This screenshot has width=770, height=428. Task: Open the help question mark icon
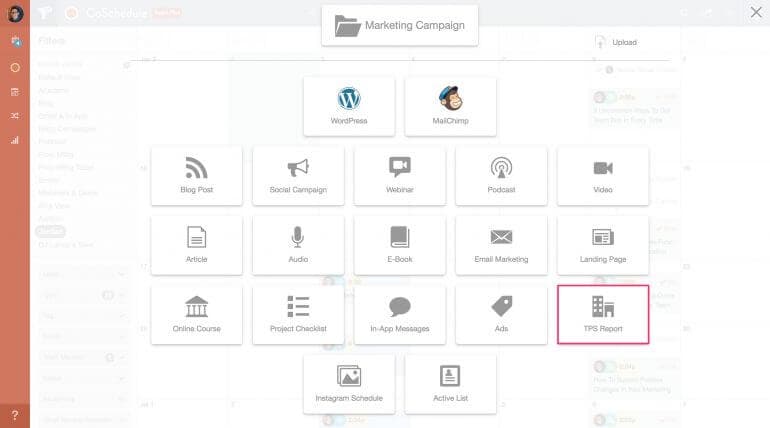click(x=14, y=414)
